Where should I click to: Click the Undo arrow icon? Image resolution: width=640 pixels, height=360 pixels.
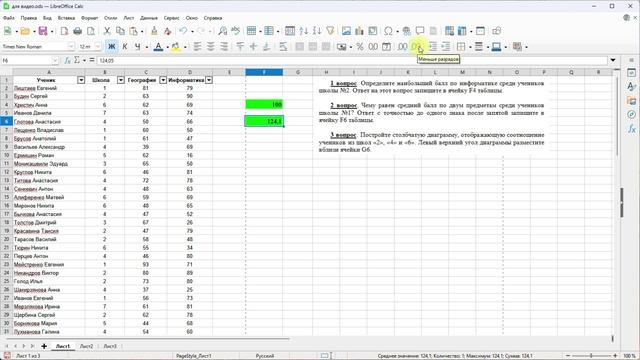point(183,31)
